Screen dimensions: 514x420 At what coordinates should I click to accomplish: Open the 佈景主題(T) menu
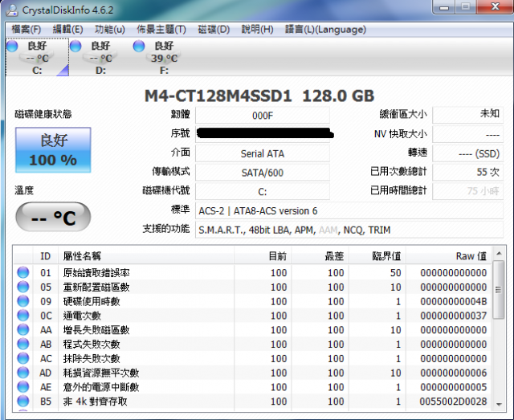tap(161, 30)
